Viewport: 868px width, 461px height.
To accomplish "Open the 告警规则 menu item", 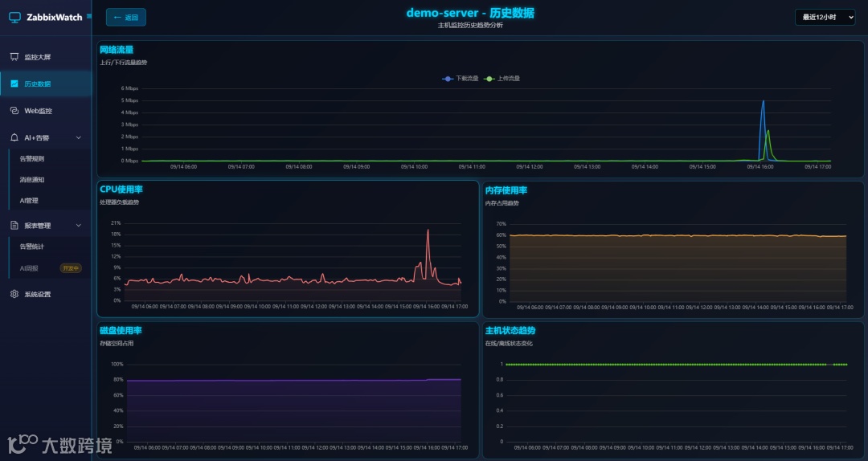I will (31, 159).
